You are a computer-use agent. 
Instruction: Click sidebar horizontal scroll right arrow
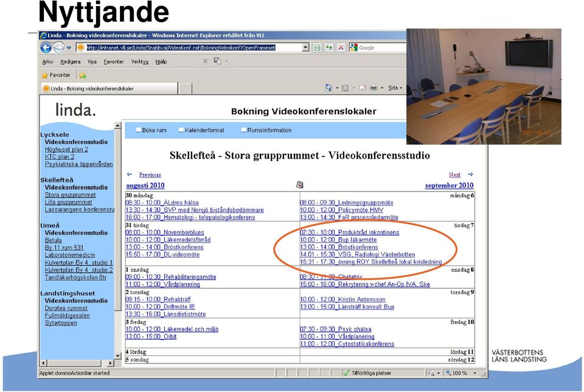[111, 363]
